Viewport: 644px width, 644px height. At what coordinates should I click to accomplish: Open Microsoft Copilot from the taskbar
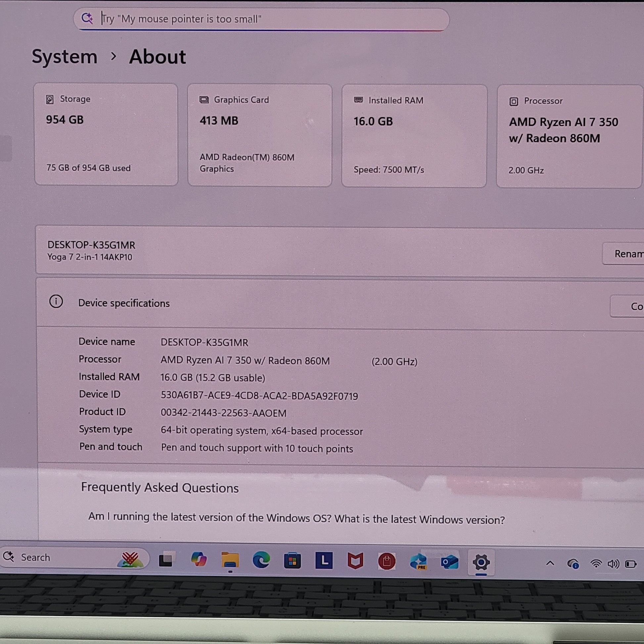(199, 560)
